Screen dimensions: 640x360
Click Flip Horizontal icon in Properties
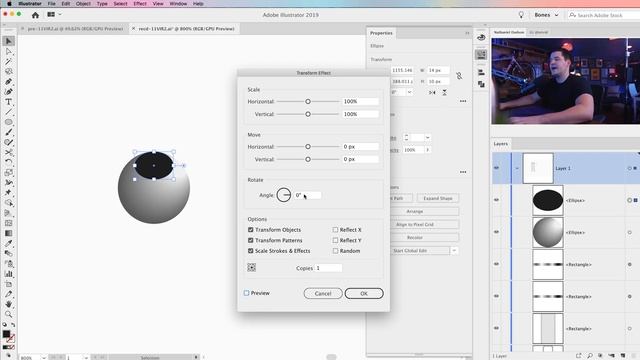432,93
